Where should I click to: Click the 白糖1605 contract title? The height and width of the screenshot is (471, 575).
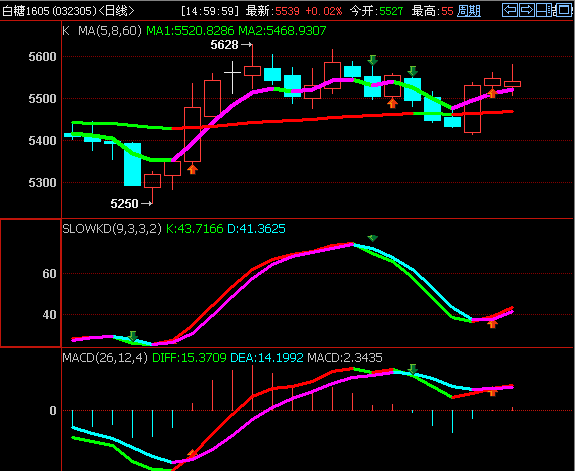tap(26, 11)
